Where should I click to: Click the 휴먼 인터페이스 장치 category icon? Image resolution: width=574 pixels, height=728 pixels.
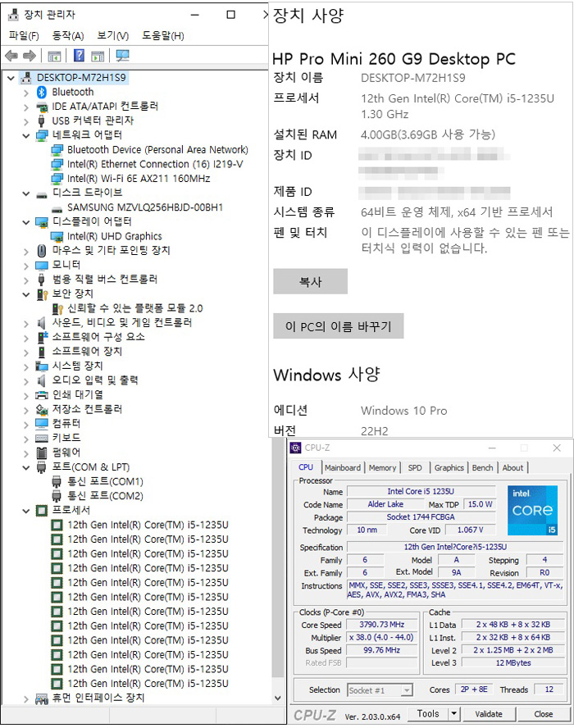pyautogui.click(x=41, y=698)
